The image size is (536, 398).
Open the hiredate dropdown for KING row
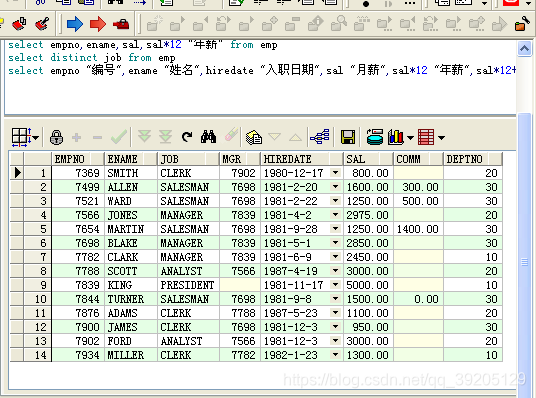336,284
